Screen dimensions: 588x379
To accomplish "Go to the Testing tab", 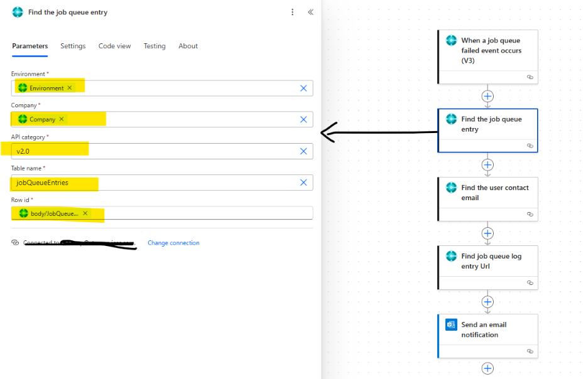I will [x=155, y=46].
